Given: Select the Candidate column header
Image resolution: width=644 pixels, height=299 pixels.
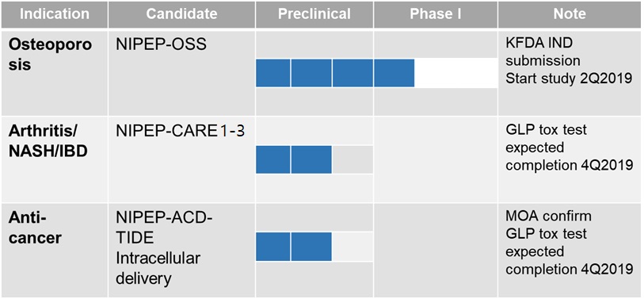Looking at the screenshot, I should [181, 14].
